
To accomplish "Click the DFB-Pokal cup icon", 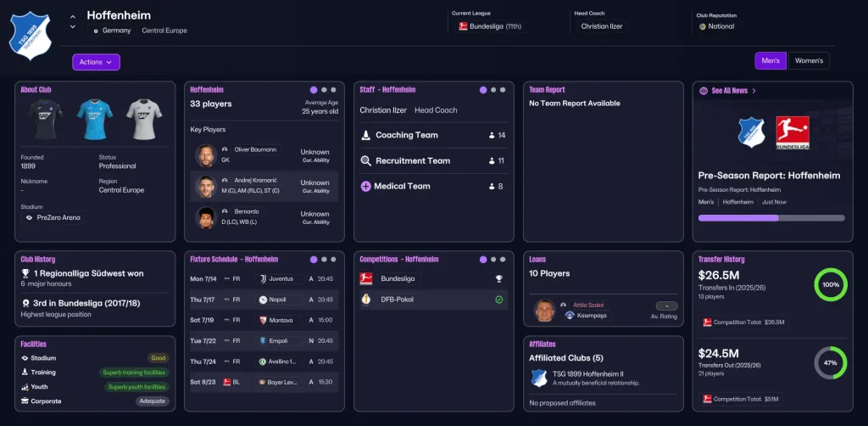I will tap(366, 300).
